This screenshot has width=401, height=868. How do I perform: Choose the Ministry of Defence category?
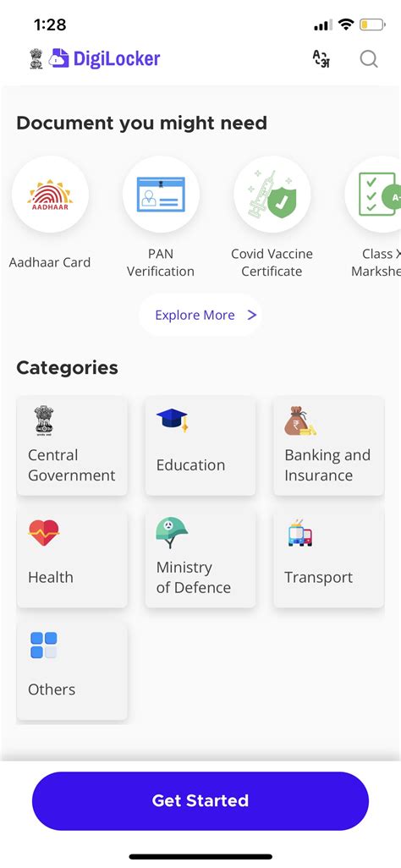(200, 558)
